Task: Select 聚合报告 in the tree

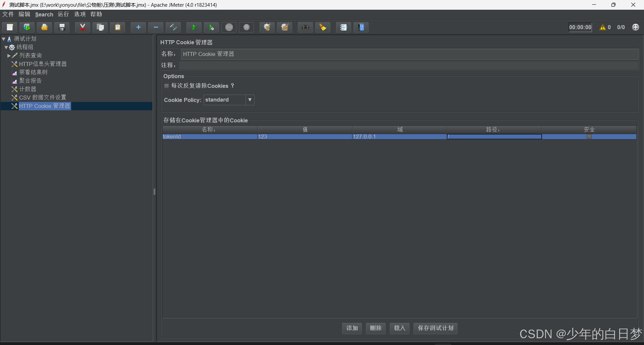Action: [30, 80]
